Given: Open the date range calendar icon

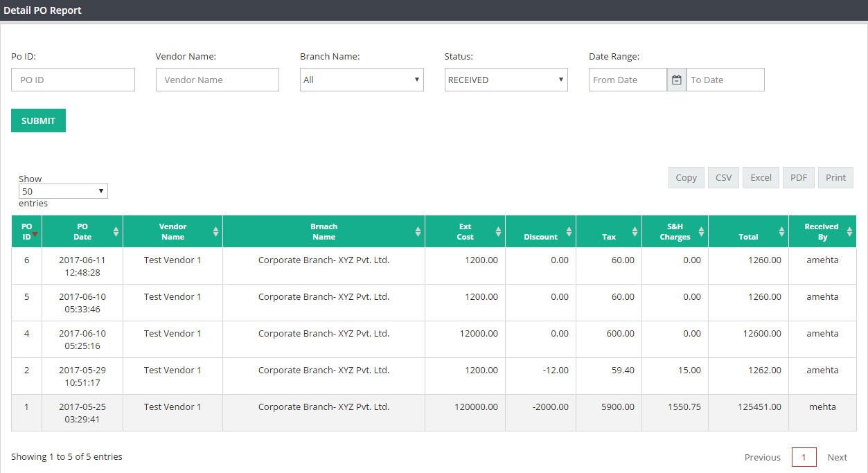Looking at the screenshot, I should (677, 80).
